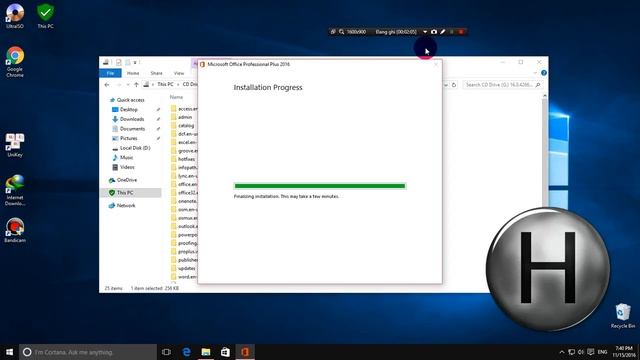Open the Windows Start menu
The width and height of the screenshot is (640, 360).
(9, 352)
